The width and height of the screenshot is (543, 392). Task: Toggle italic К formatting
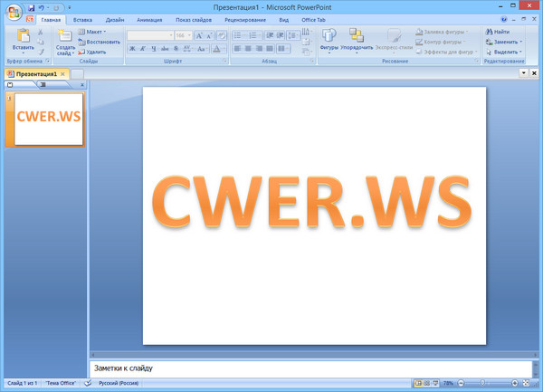(x=143, y=49)
